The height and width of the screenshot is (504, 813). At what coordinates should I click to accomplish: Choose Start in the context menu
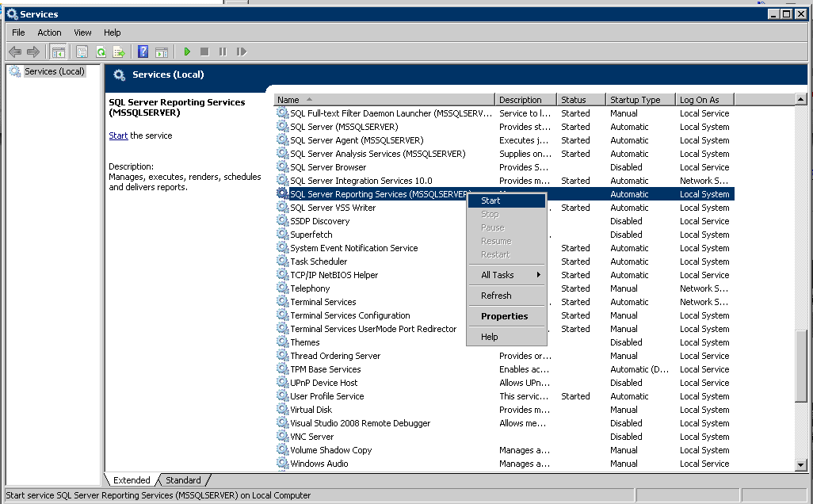click(x=506, y=200)
